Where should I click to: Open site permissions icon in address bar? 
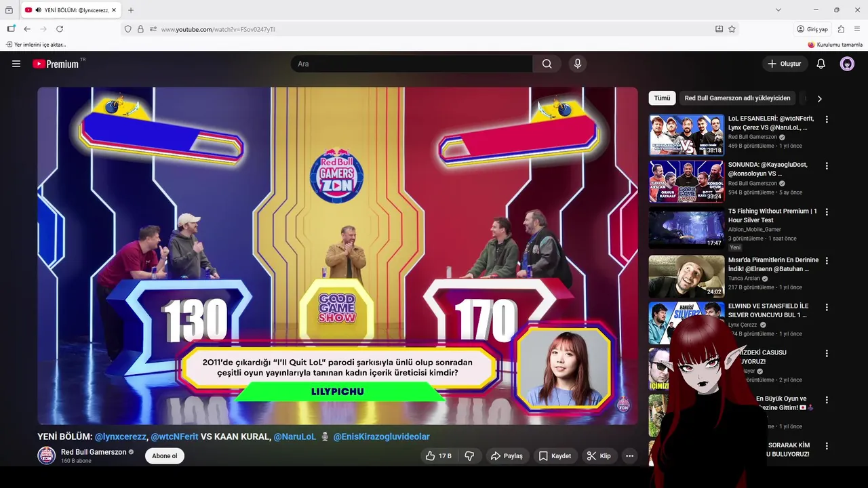click(153, 29)
